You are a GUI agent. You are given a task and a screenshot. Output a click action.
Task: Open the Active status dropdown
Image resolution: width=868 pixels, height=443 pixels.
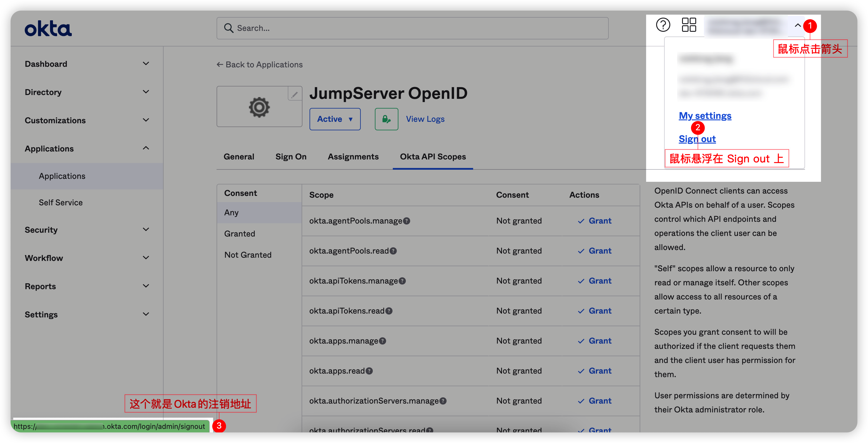click(x=335, y=119)
